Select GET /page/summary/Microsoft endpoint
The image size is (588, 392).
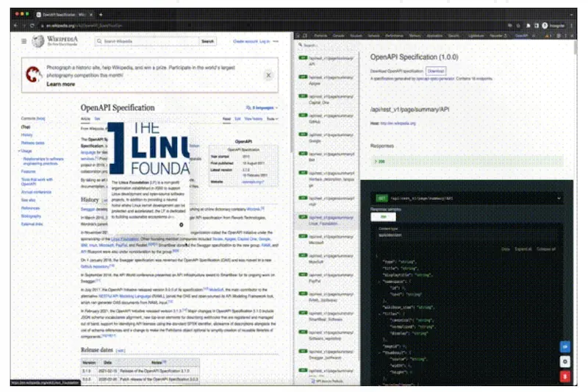326,239
